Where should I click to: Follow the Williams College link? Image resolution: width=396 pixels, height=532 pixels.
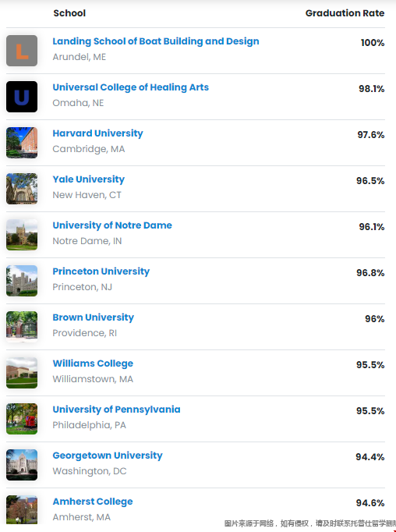point(93,364)
